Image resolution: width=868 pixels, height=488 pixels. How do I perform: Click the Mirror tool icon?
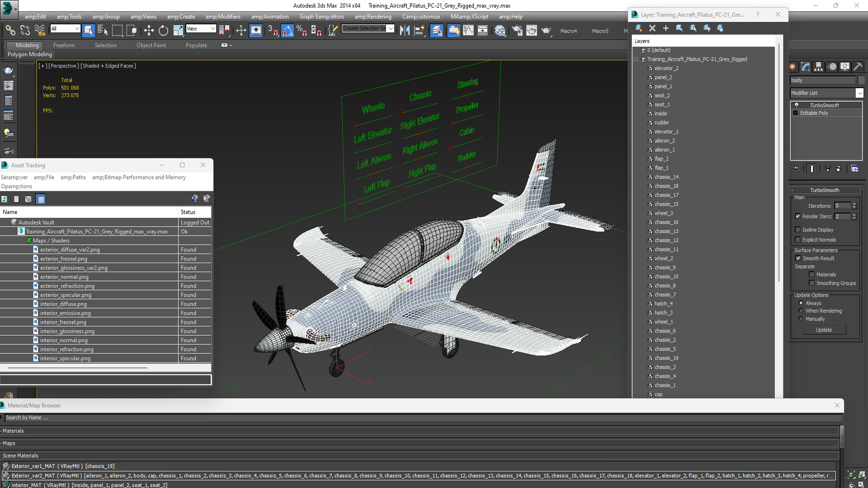[405, 30]
